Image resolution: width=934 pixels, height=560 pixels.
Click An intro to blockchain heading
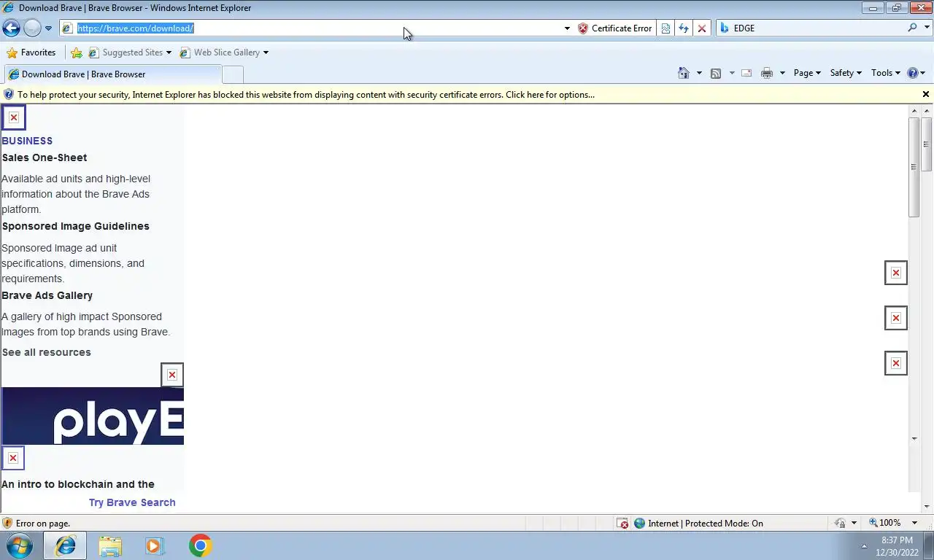click(x=78, y=484)
